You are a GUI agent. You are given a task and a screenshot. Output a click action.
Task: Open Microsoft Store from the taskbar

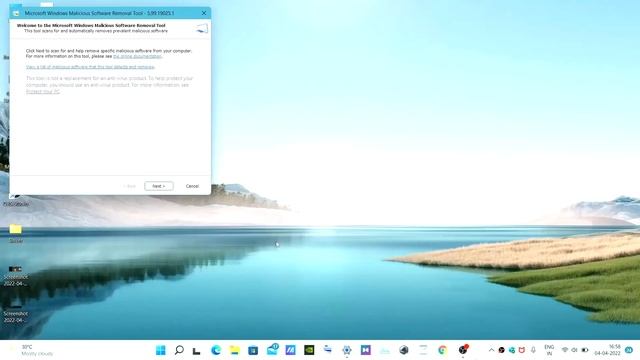253,350
